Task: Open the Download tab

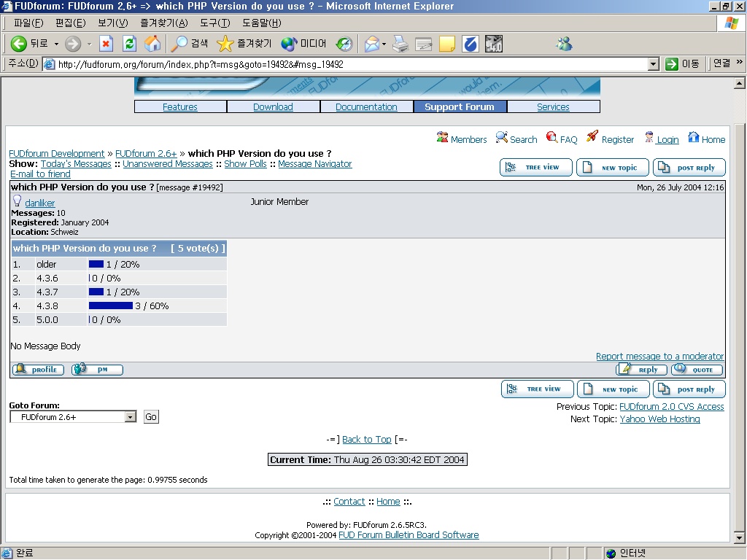Action: coord(273,106)
